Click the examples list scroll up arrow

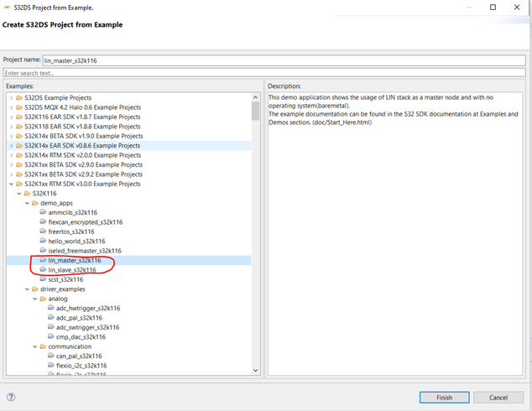click(255, 97)
